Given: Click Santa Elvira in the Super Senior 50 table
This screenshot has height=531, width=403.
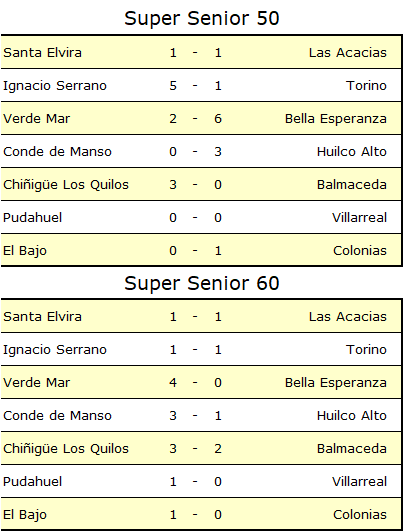Looking at the screenshot, I should [42, 53].
